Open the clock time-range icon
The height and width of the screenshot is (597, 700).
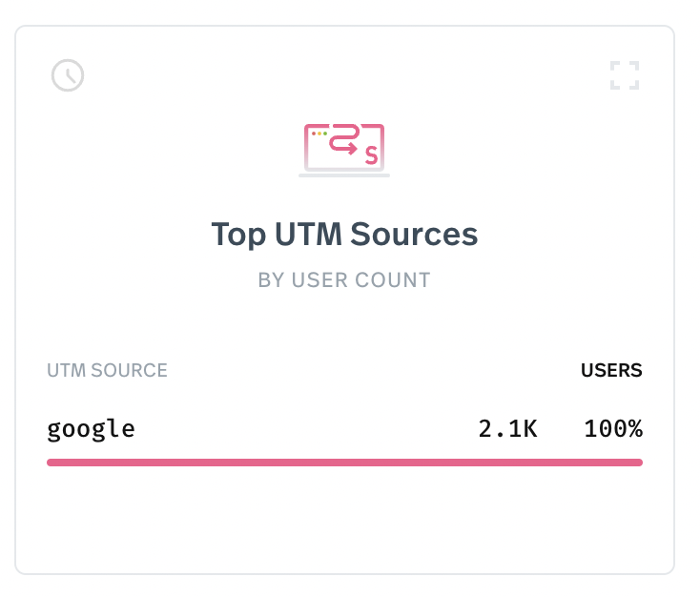point(68,75)
